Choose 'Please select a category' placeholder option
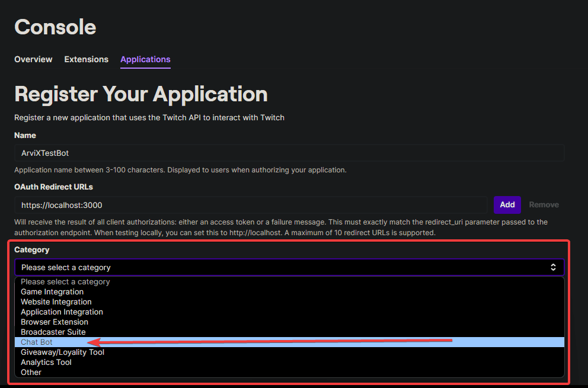 pos(289,281)
